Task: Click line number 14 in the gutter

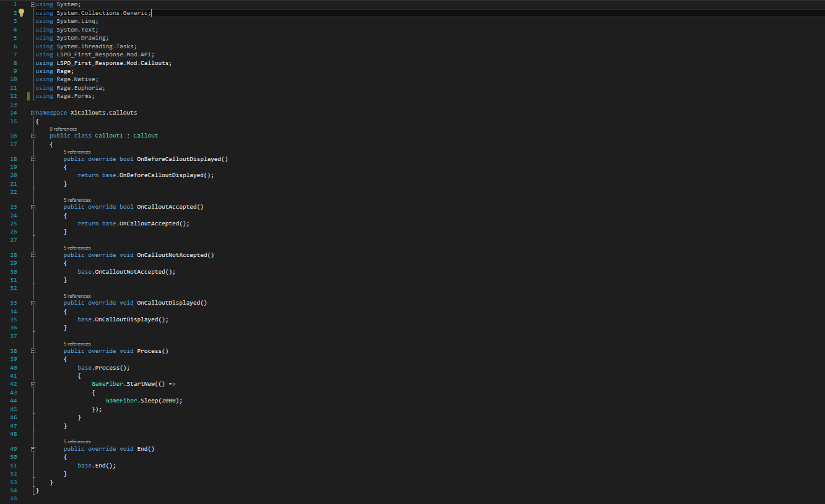Action: (14, 113)
